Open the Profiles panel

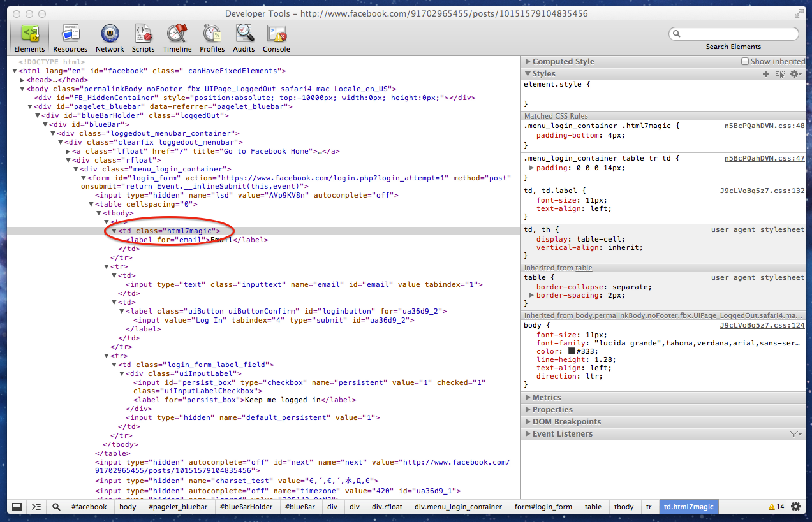pyautogui.click(x=212, y=38)
